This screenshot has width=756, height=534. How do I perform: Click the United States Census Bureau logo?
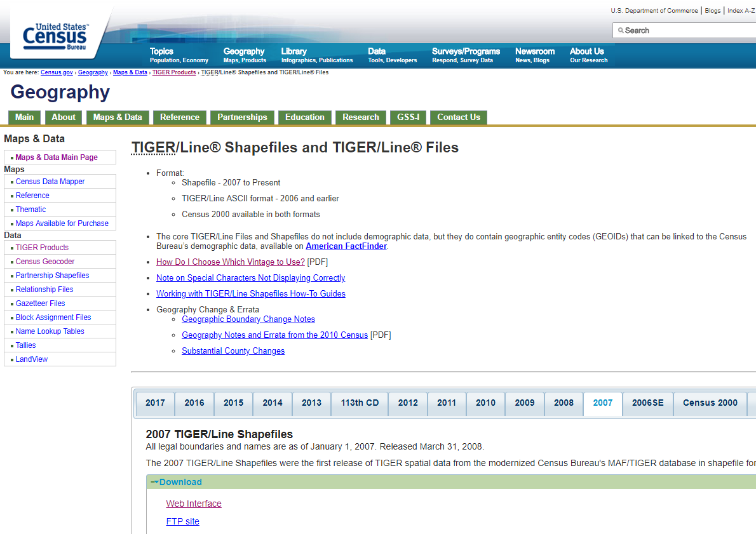55,36
